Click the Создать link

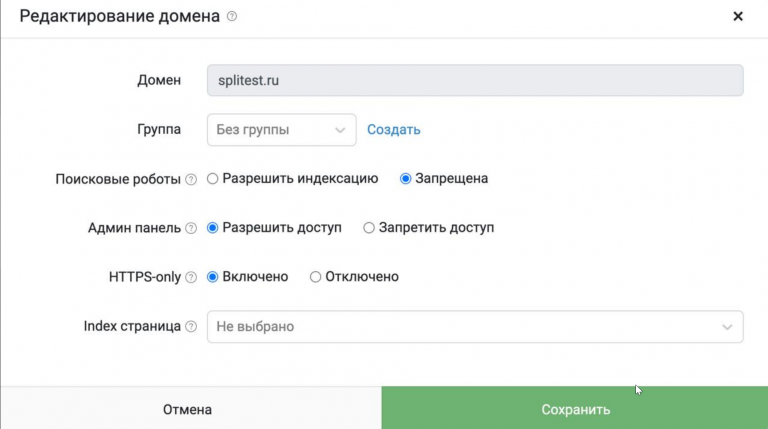[394, 130]
